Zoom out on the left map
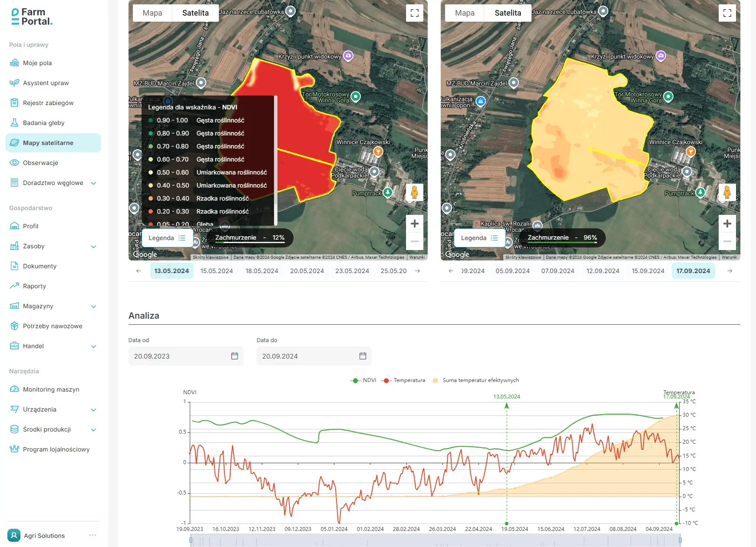 point(415,241)
